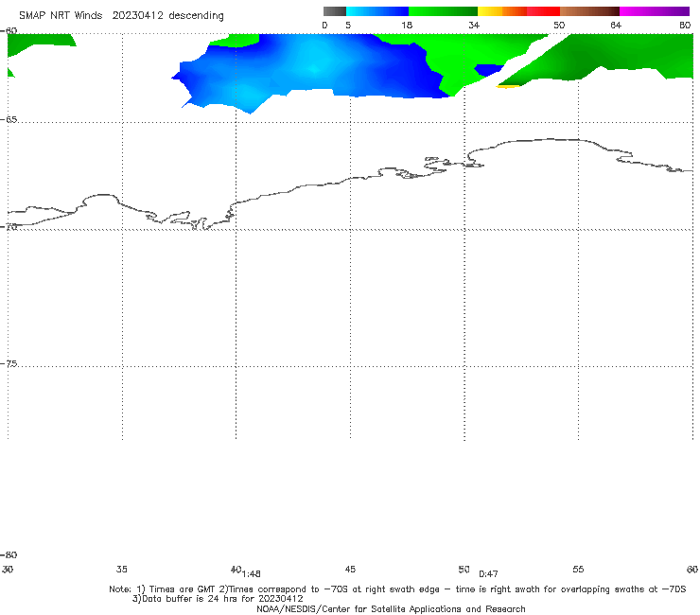Click the yellow-orange segment of the color bar

point(502,11)
